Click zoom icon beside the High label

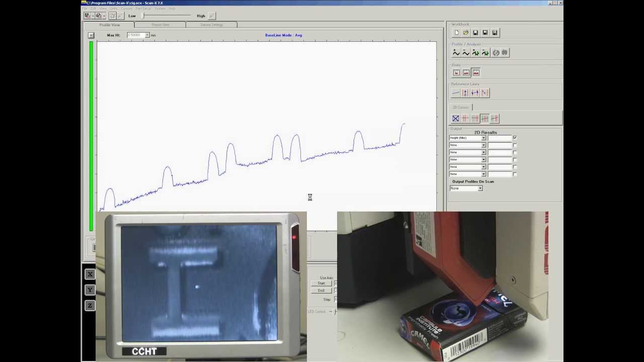click(212, 16)
